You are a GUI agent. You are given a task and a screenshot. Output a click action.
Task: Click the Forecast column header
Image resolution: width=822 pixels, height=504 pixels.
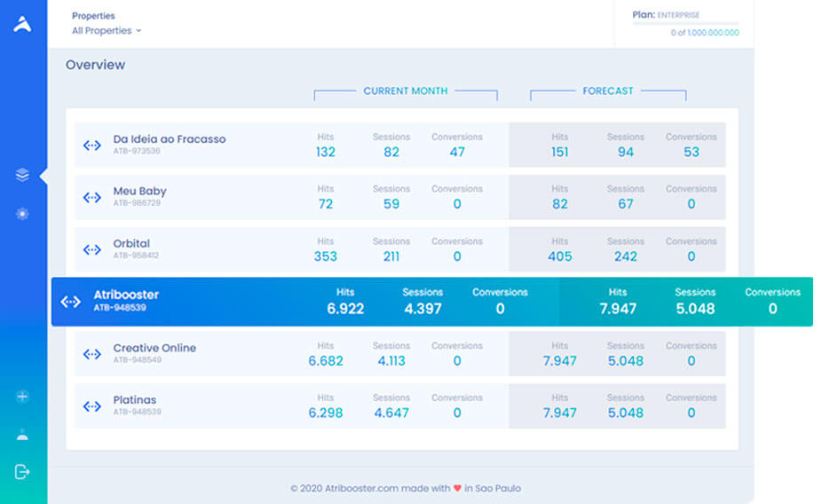[608, 91]
